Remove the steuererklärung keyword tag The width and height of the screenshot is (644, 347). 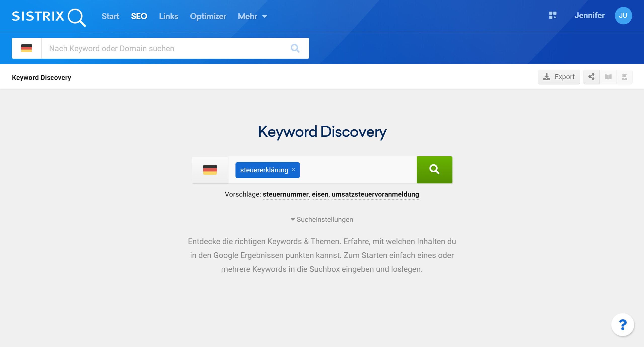tap(293, 170)
